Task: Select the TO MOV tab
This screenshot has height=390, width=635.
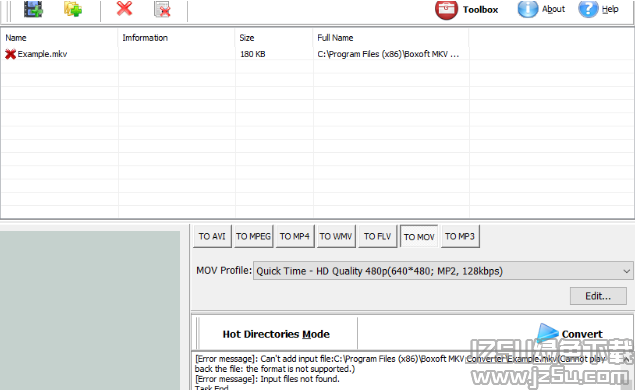Action: click(419, 237)
